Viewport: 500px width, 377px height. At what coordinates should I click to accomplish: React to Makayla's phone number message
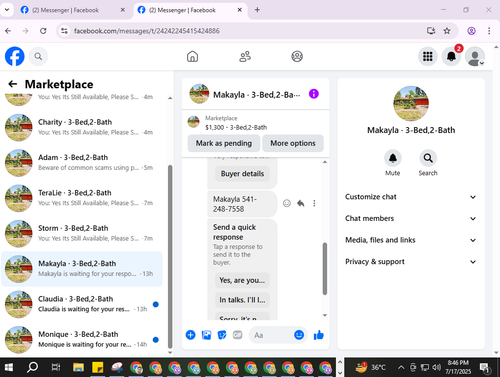(287, 203)
